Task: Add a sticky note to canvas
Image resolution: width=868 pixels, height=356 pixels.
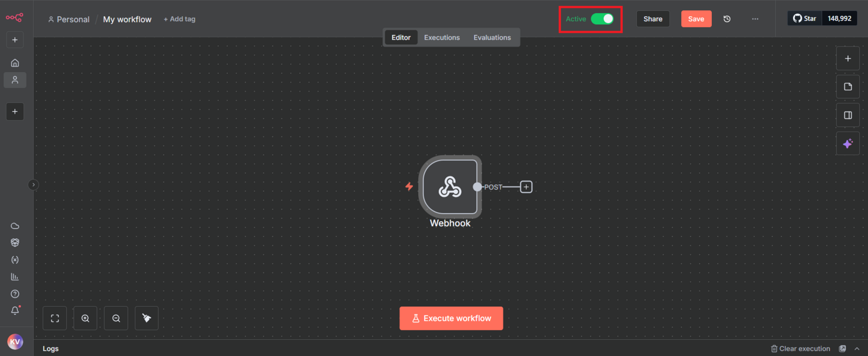Action: [x=847, y=87]
